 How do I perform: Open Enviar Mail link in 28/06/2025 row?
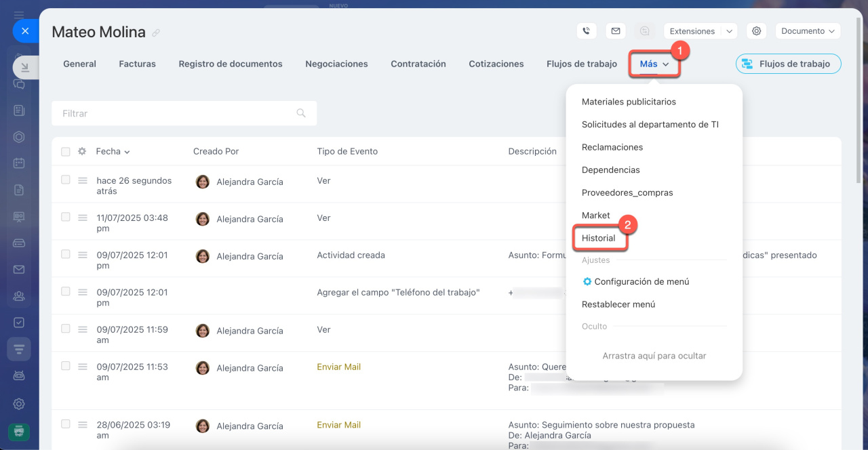(x=338, y=425)
